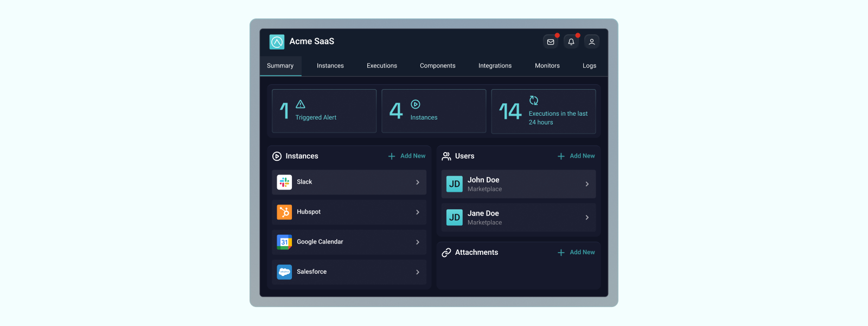Add New instance button

pyautogui.click(x=407, y=156)
